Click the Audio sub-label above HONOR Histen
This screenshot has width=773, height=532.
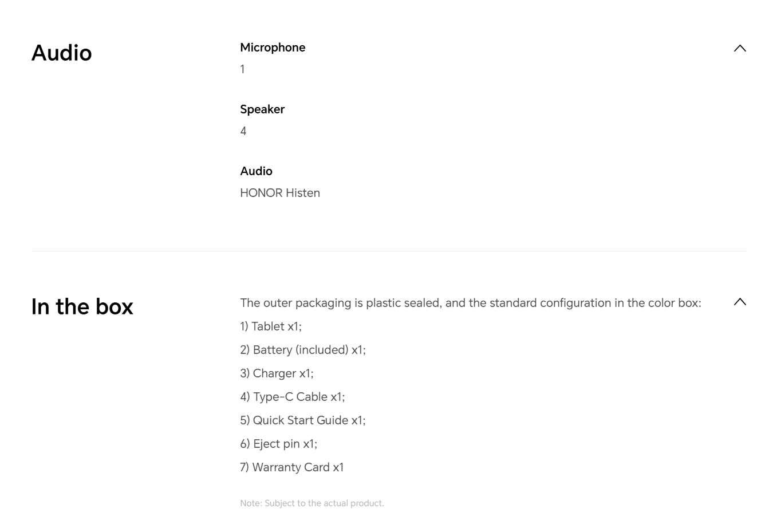(x=256, y=171)
